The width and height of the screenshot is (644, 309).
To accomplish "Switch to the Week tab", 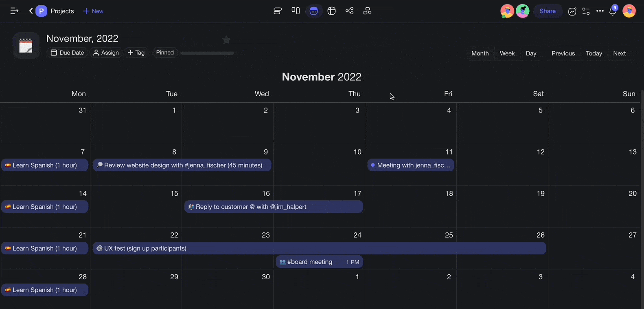I will [x=507, y=53].
